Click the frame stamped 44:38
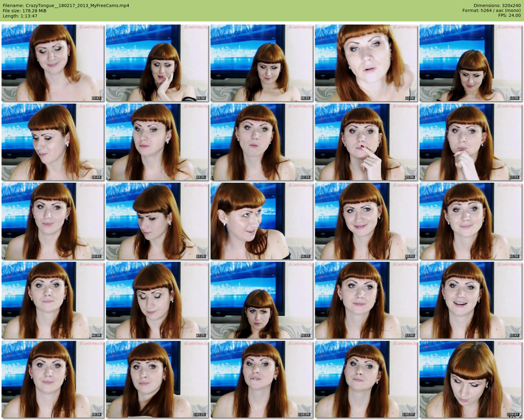 point(53,300)
